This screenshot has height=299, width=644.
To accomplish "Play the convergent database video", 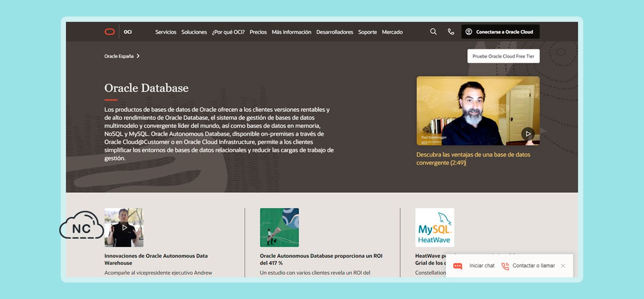I will click(528, 134).
